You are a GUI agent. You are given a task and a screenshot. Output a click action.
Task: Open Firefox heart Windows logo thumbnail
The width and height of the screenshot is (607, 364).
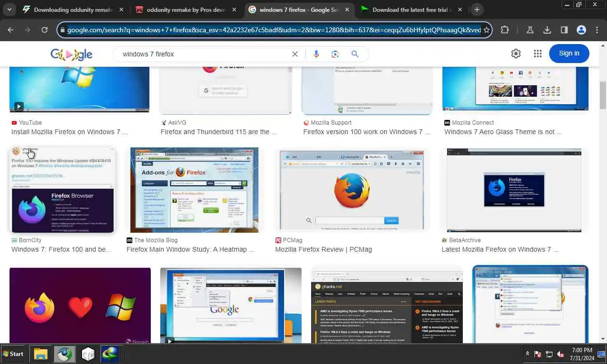80,305
